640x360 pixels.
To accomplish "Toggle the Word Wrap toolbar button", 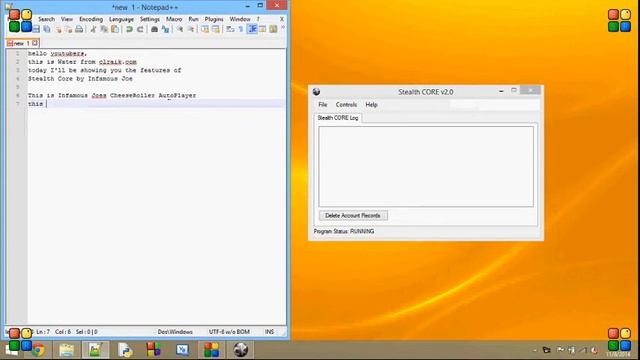I will point(230,29).
